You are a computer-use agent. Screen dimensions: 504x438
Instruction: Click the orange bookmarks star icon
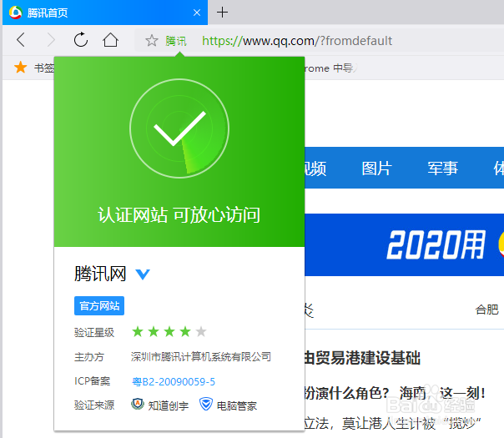(21, 68)
